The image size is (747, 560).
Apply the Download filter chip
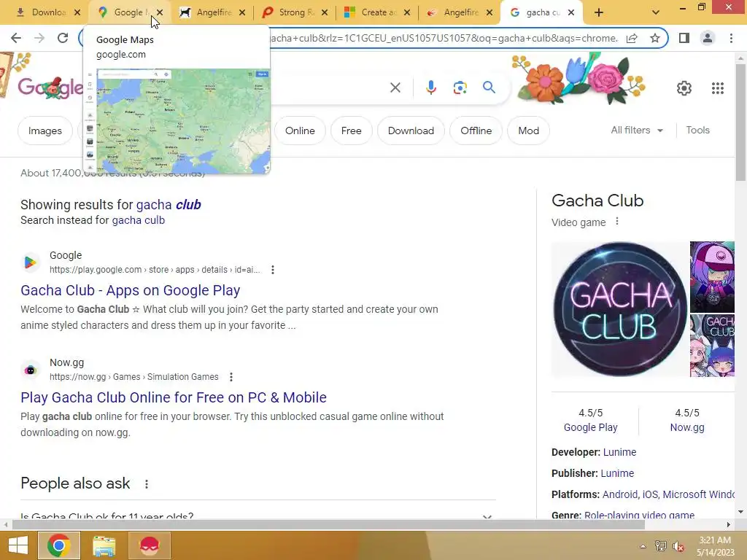coord(411,131)
